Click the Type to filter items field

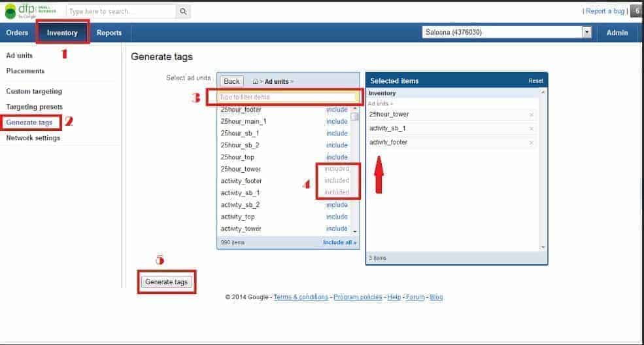288,98
